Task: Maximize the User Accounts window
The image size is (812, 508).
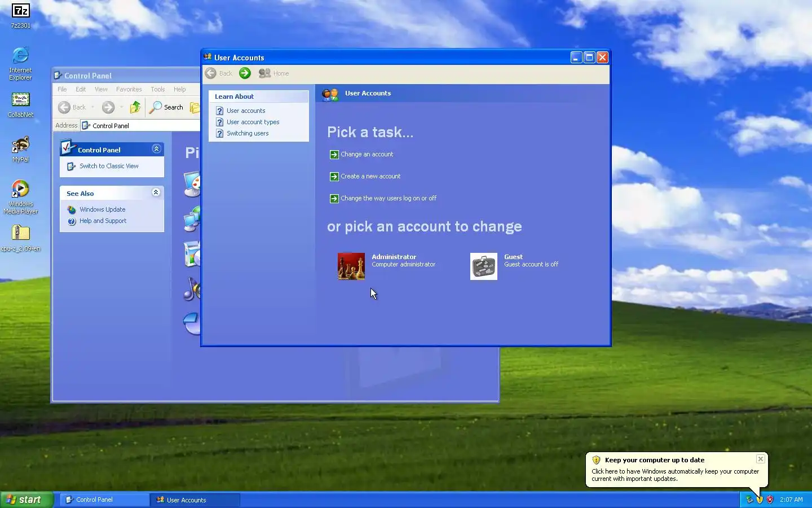Action: click(x=589, y=57)
